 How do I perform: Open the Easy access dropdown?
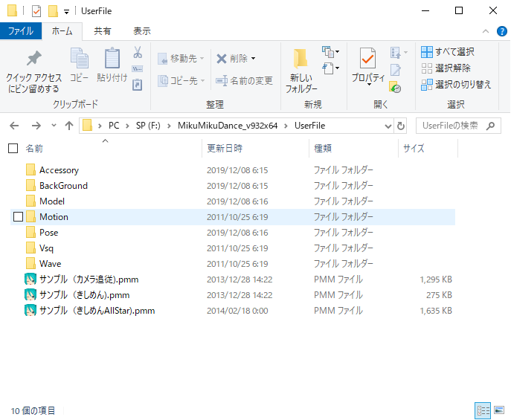(331, 68)
